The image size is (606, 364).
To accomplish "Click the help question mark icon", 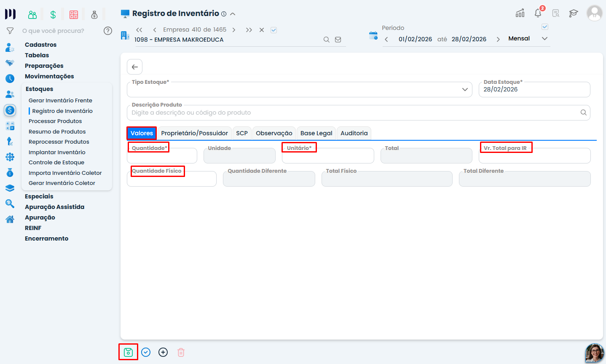I will click(x=108, y=30).
